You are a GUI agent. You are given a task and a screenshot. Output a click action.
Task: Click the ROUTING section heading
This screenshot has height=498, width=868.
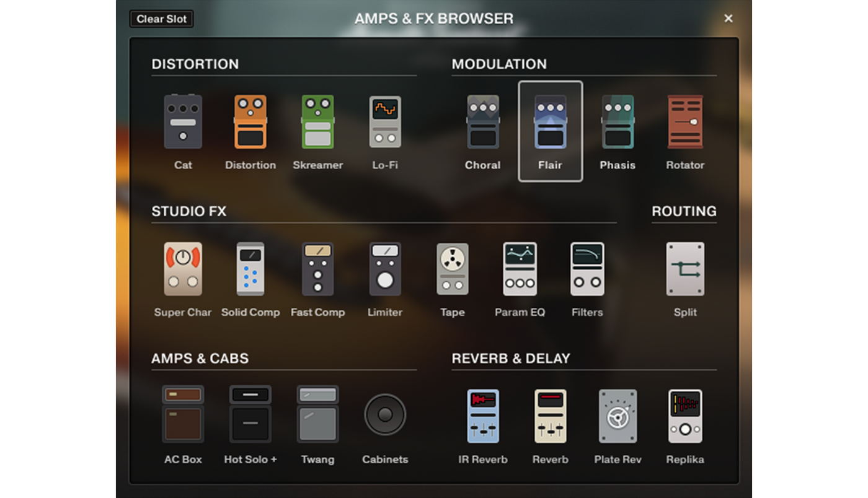click(x=684, y=211)
